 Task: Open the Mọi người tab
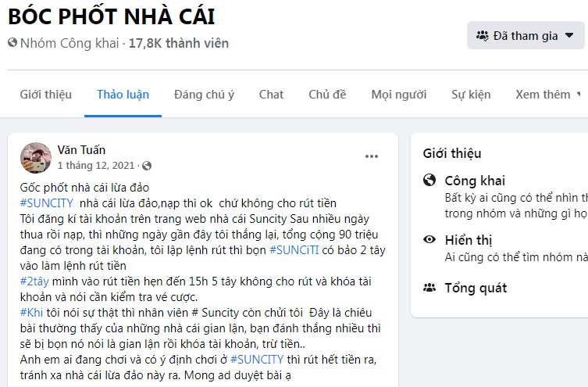[x=399, y=95]
